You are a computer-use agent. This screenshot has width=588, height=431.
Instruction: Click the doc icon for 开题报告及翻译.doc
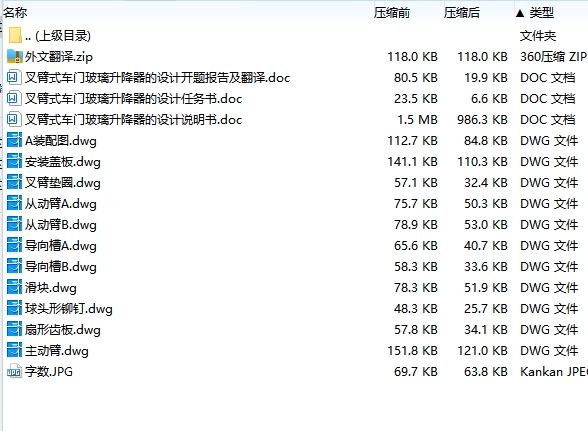(14, 77)
